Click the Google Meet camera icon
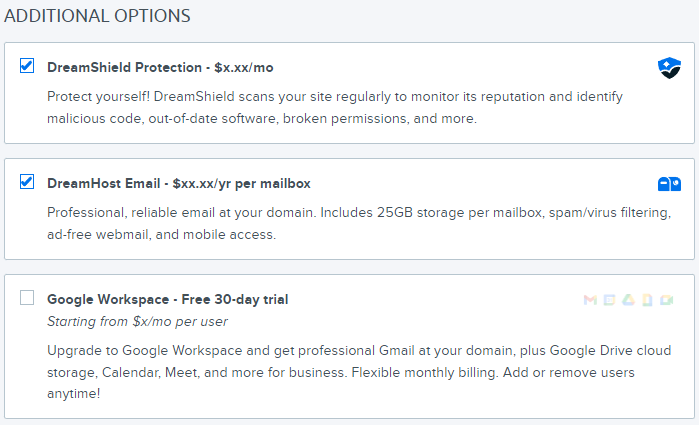 click(666, 300)
